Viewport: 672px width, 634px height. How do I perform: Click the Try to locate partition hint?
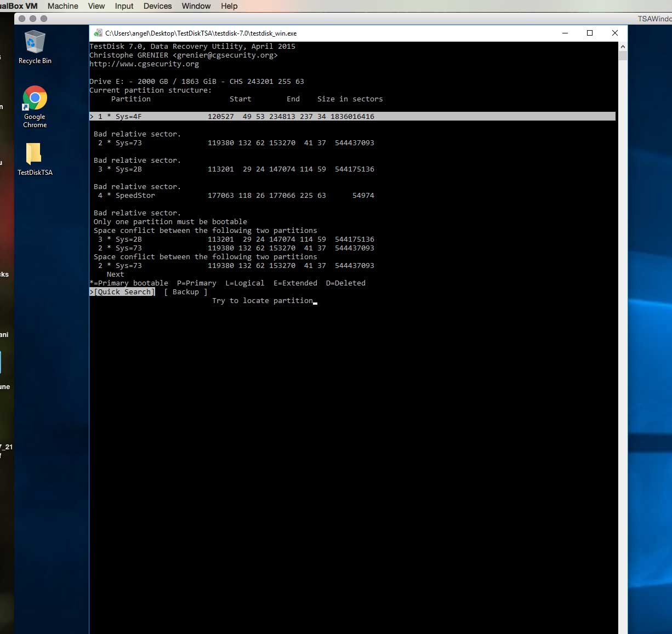[263, 301]
